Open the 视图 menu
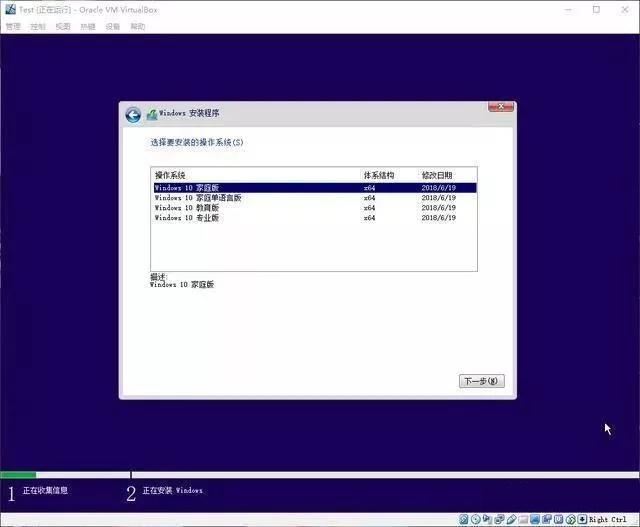The height and width of the screenshot is (527, 640). coord(63,27)
